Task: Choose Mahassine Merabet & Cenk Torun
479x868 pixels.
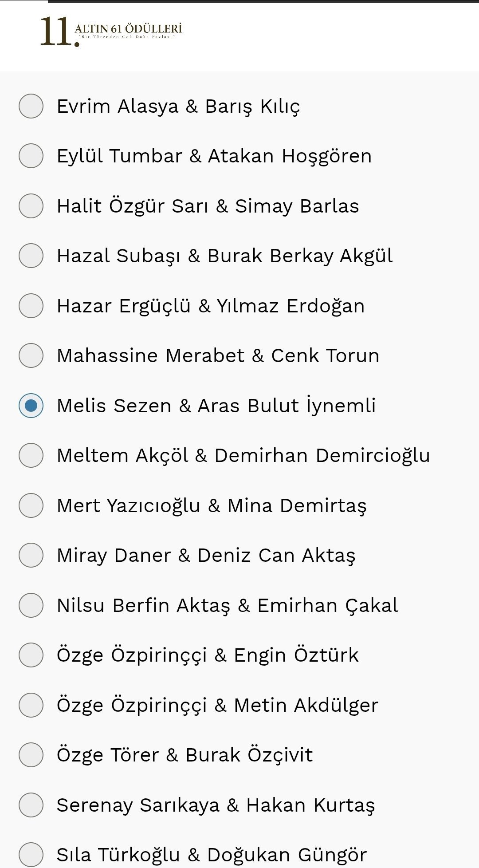Action: click(31, 355)
